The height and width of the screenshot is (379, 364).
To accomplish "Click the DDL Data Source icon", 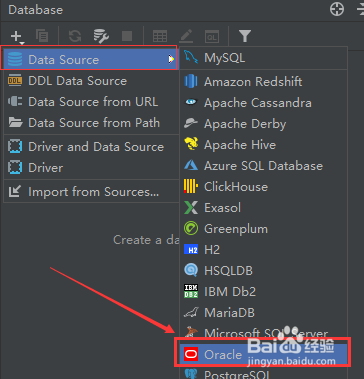I will click(x=15, y=81).
